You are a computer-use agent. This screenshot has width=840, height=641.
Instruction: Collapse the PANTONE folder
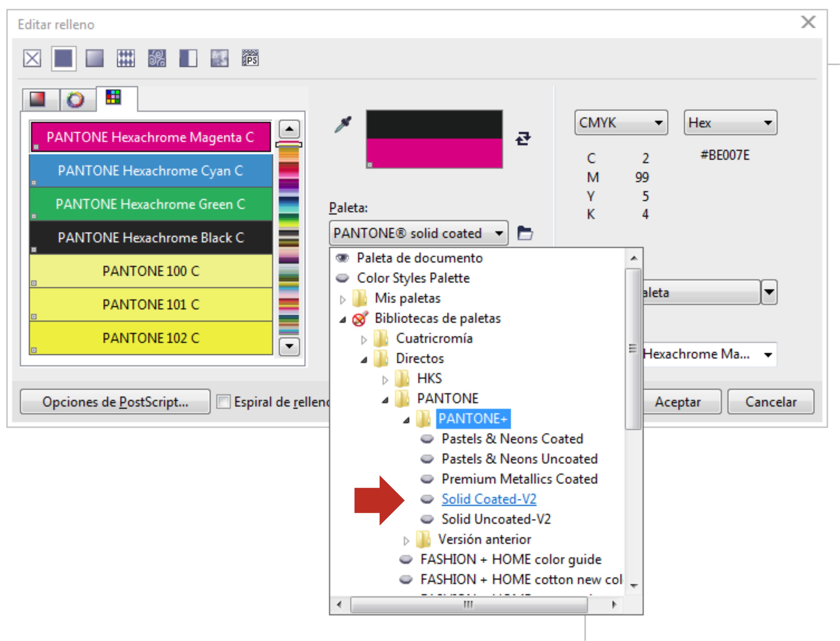point(385,400)
